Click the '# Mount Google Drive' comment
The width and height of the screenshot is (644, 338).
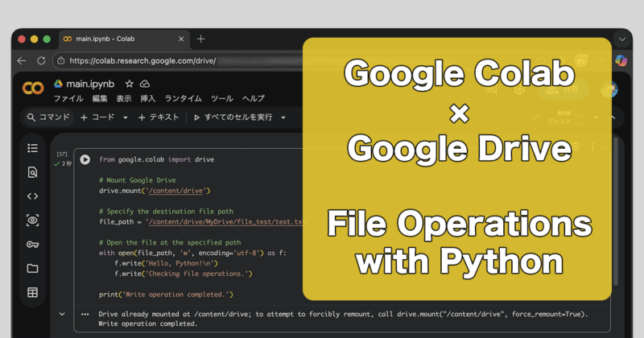pos(137,180)
